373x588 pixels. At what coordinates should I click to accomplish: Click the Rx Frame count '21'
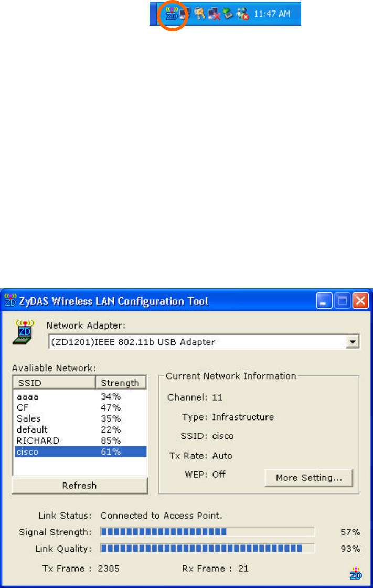tap(243, 569)
